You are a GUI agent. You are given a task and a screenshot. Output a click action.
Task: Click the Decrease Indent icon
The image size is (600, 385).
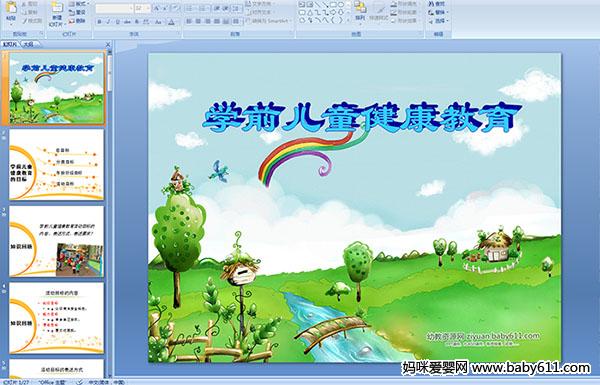217,8
